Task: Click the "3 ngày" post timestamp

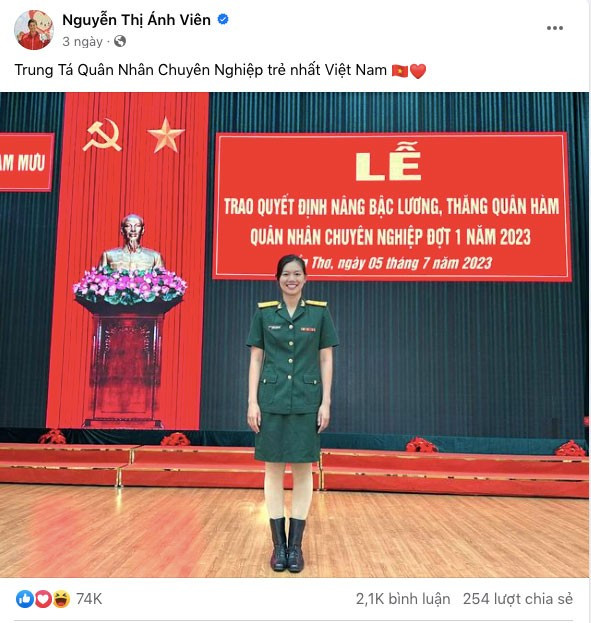Action: [x=82, y=41]
